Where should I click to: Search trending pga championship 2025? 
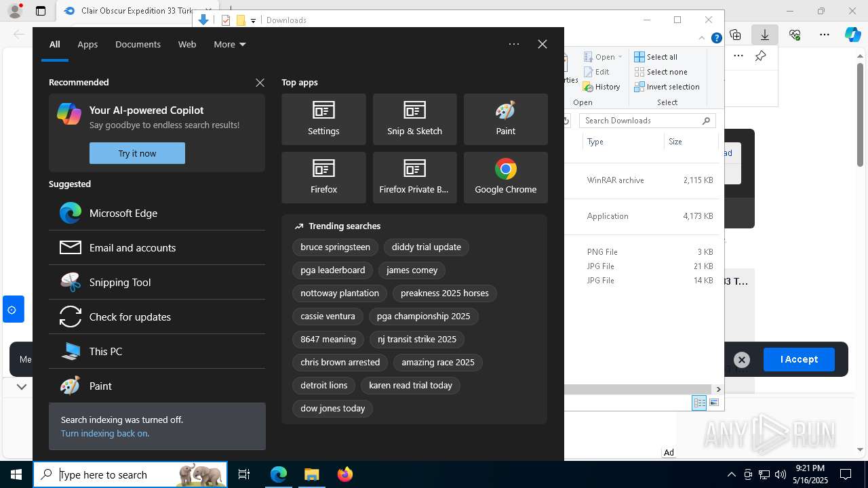tap(423, 316)
